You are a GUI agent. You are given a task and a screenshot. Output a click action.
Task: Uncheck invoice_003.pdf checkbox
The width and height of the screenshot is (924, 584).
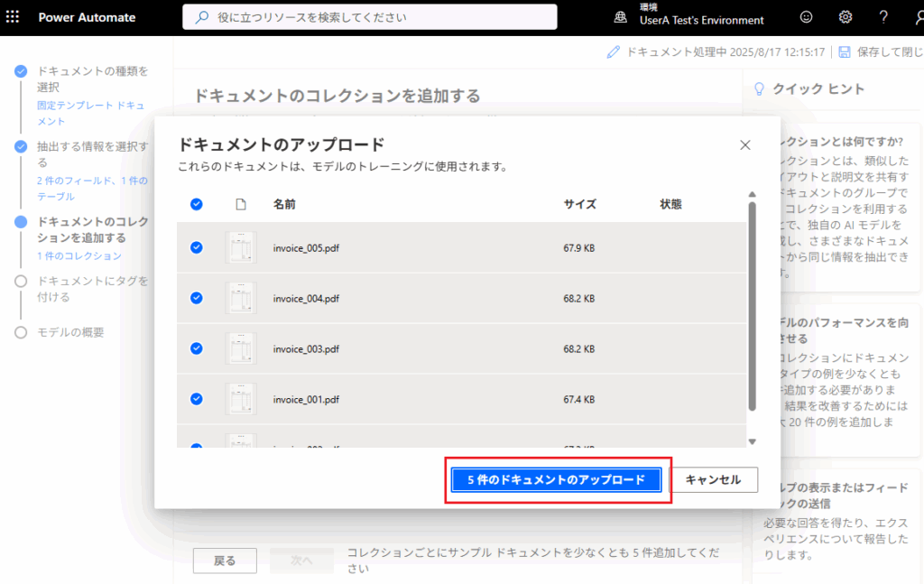pyautogui.click(x=196, y=349)
